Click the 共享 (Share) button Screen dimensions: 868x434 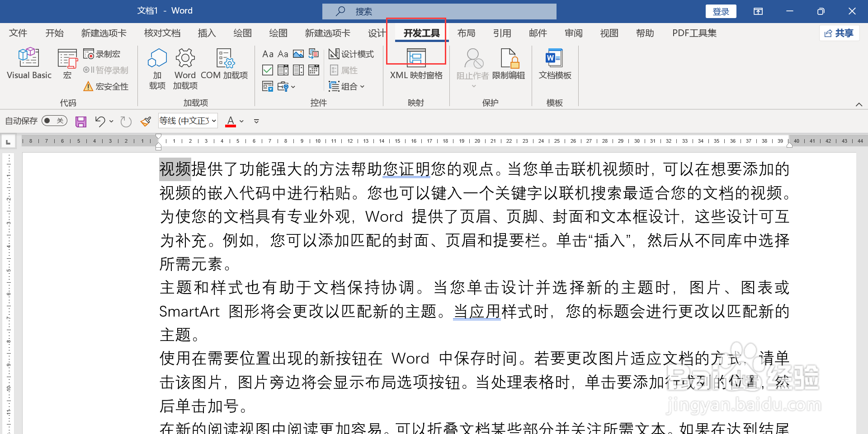pos(839,33)
